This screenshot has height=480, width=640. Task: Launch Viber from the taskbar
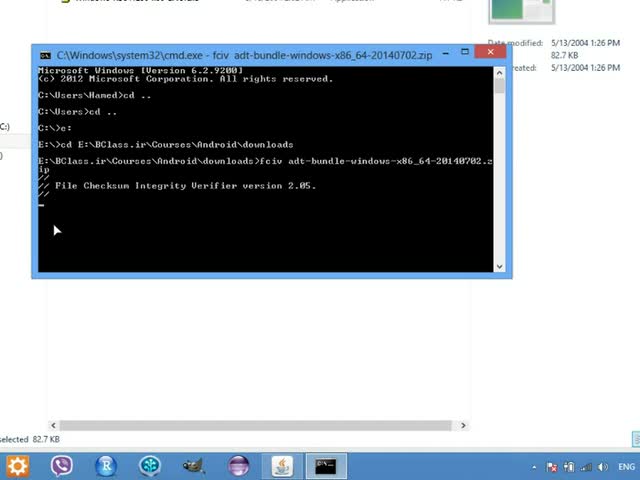tap(62, 466)
